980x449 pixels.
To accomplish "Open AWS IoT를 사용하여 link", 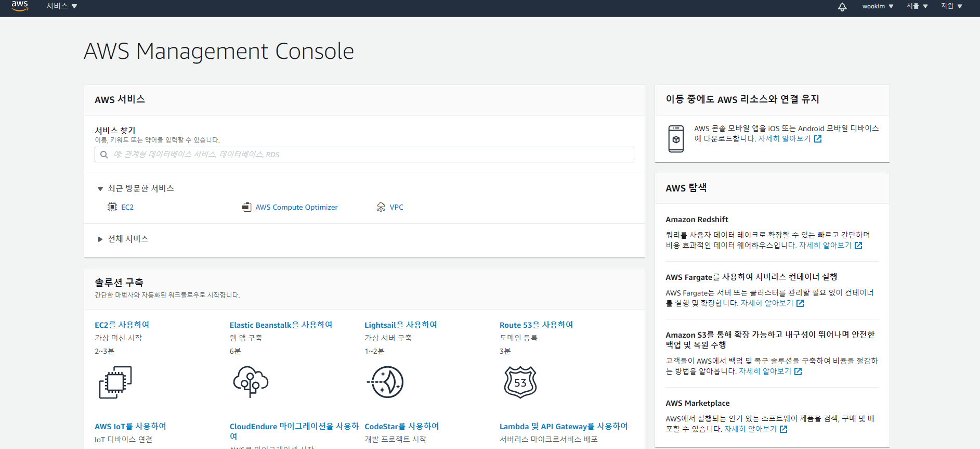I will coord(130,426).
